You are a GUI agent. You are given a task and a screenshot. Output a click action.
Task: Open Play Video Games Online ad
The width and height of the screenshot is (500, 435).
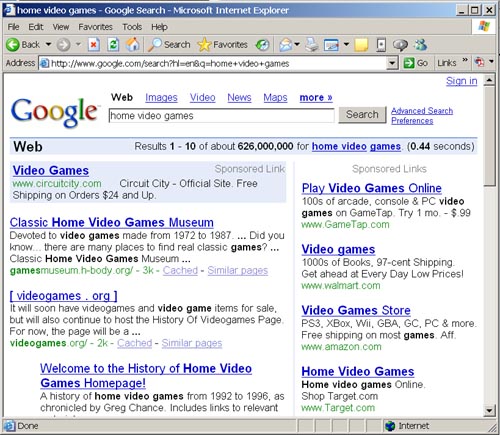coord(372,188)
